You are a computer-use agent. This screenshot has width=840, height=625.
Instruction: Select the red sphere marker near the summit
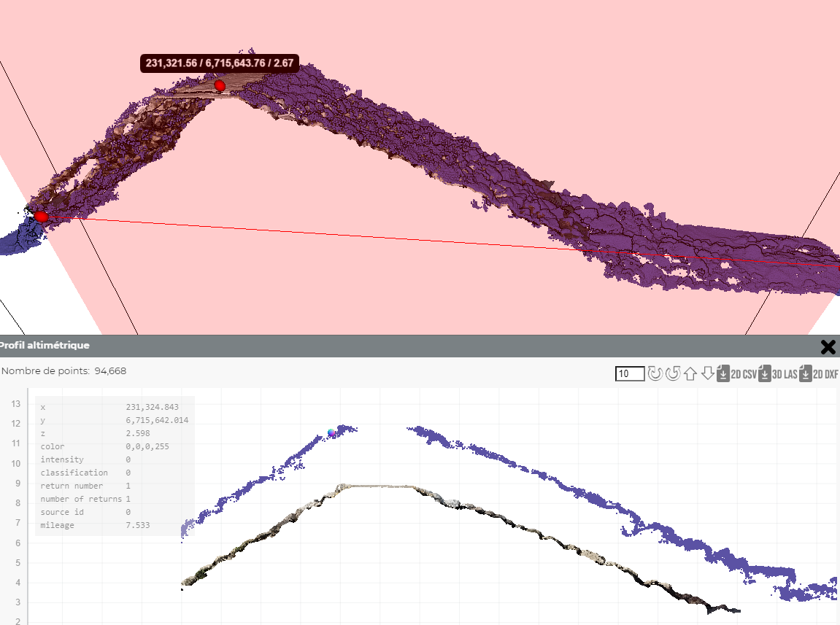coord(220,85)
